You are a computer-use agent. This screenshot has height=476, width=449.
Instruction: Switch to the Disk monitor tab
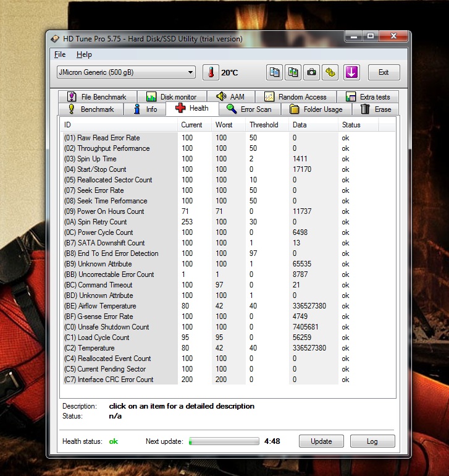(x=172, y=97)
